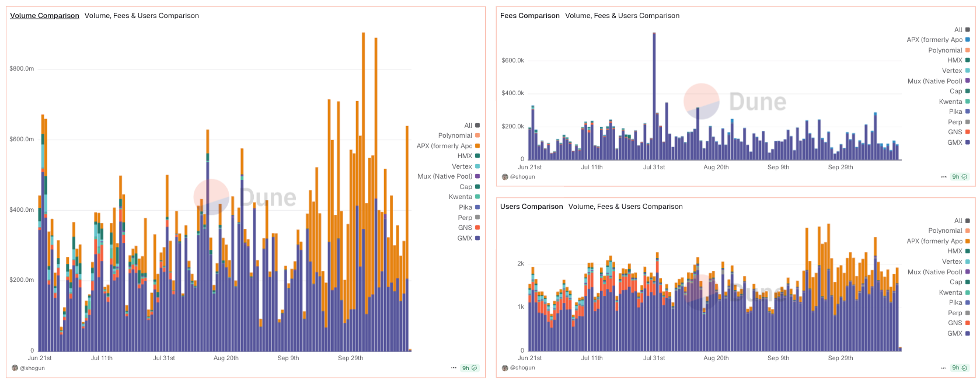The height and width of the screenshot is (387, 980).
Task: Click the tallest spike bar in Fees chart
Action: [654, 93]
